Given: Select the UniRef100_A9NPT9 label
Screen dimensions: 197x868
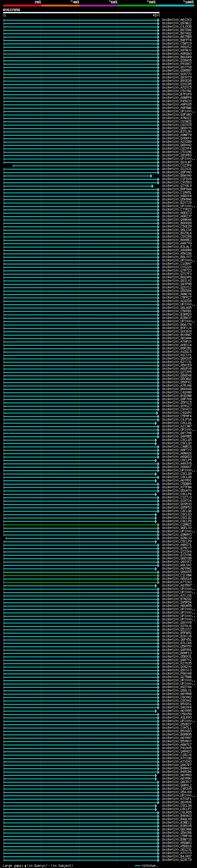Looking at the screenshot, I should (176, 135).
